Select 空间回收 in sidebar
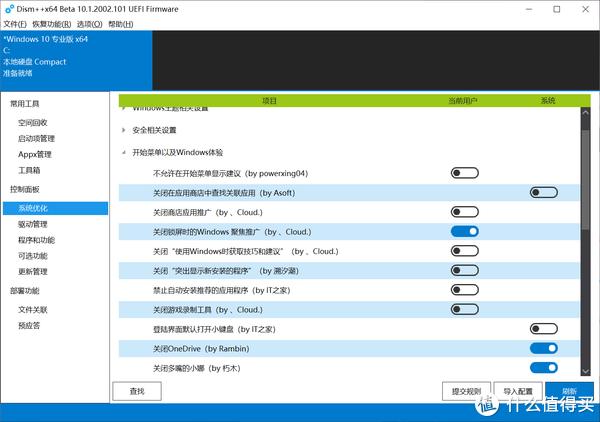The height and width of the screenshot is (422, 600). pyautogui.click(x=33, y=122)
